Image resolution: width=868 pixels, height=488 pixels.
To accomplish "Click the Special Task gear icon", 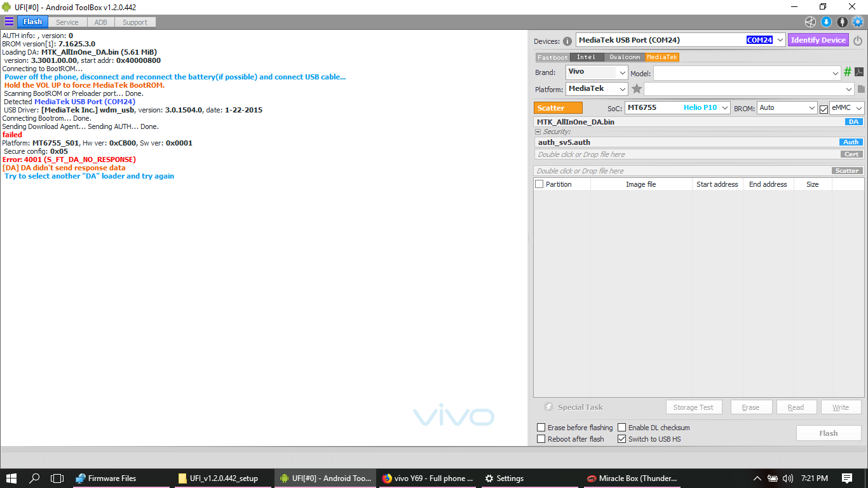I will click(x=549, y=407).
